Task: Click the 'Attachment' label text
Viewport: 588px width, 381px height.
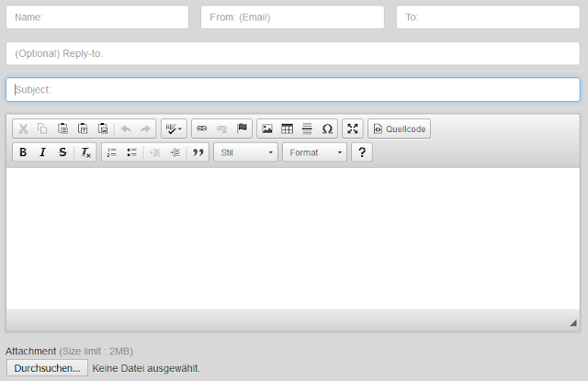Action: (x=30, y=352)
